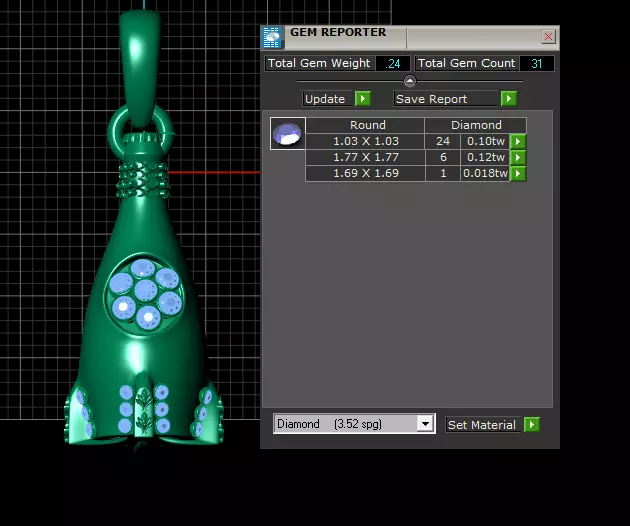Open the Diamond (3.52 spg) material dropdown

354,424
